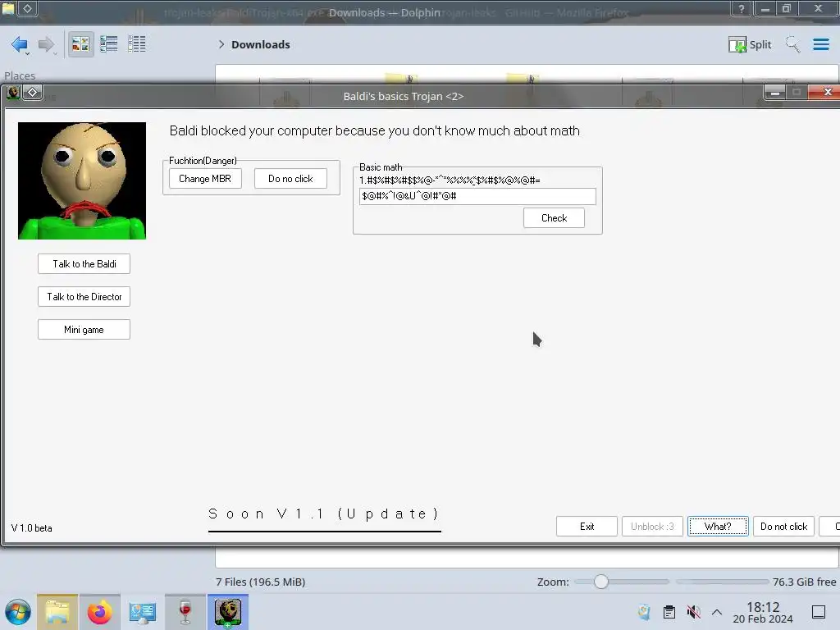The width and height of the screenshot is (840, 630).
Task: Open the Mini game button
Action: 84,330
